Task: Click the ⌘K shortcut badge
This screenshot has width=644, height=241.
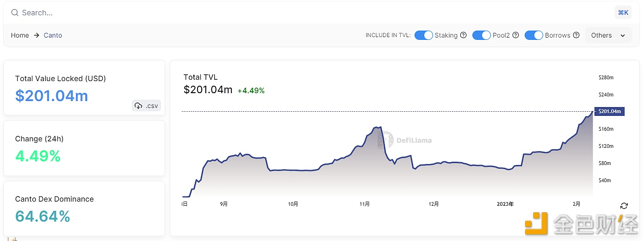Action: click(623, 13)
